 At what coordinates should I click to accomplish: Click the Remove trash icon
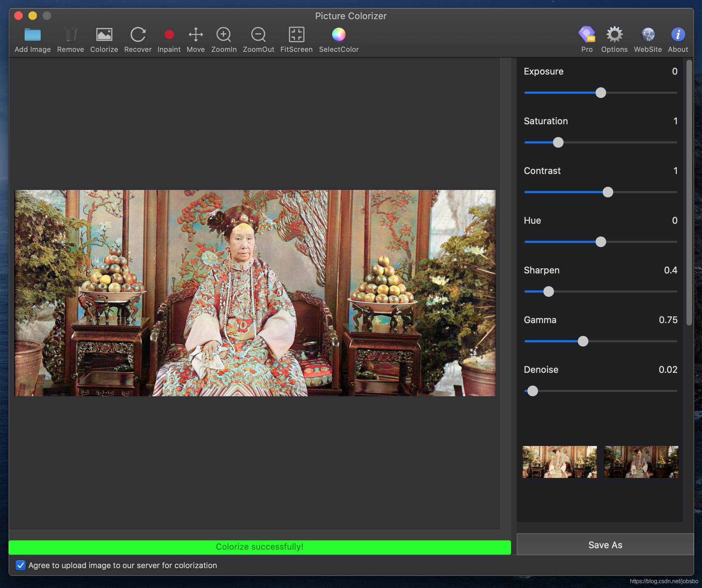click(70, 35)
